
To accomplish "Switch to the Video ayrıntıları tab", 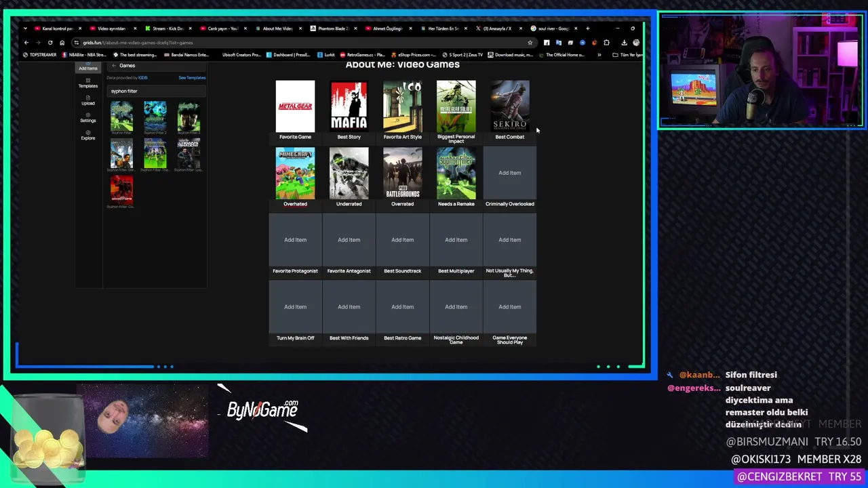I will tap(113, 28).
